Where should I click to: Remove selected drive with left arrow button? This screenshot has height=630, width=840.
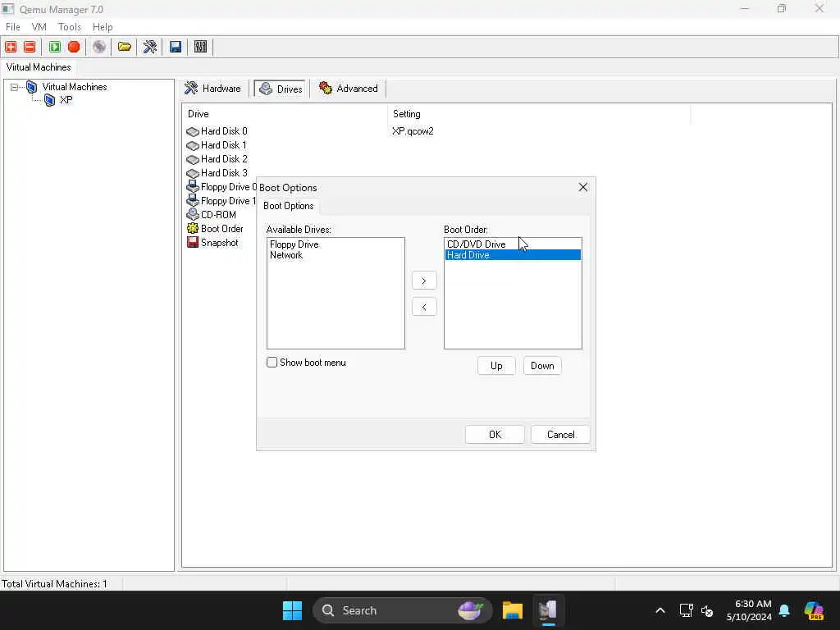[424, 307]
